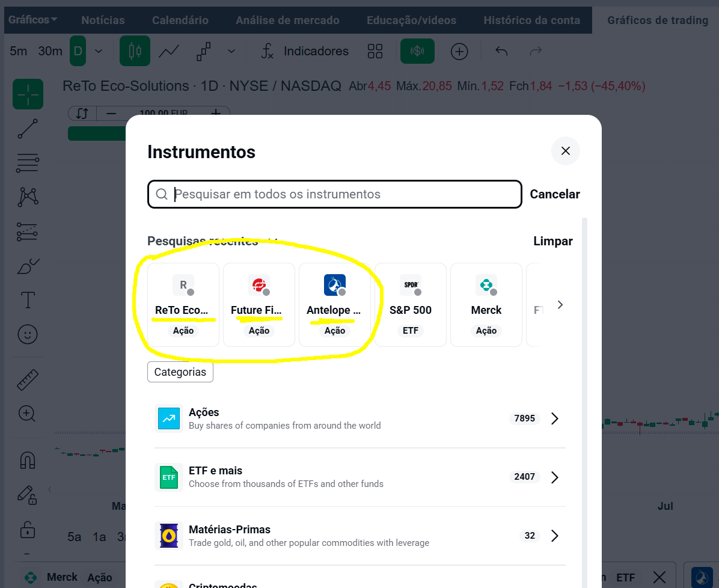Open the Gráficos dropdown menu
Screen dimensions: 719x588
(x=32, y=20)
